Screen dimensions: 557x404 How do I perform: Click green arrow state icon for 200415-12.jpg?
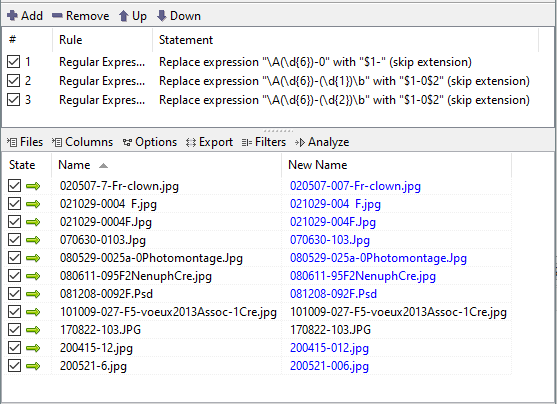tap(33, 348)
